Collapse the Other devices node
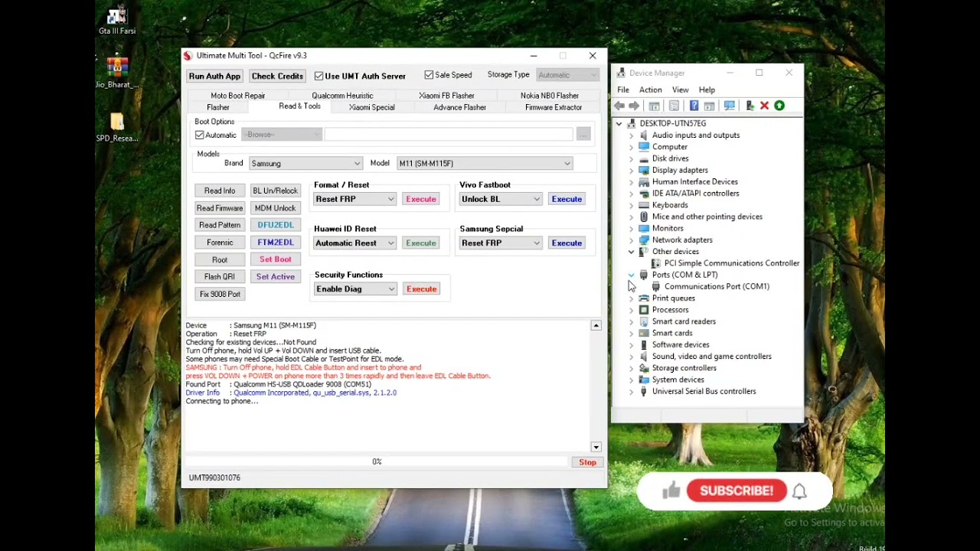The width and height of the screenshot is (980, 551). [631, 252]
